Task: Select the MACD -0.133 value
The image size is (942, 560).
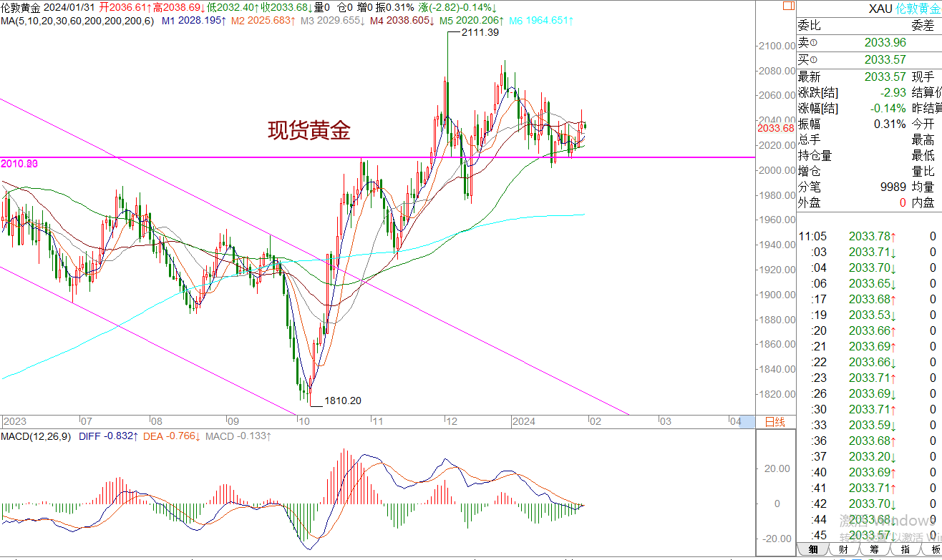Action: pyautogui.click(x=238, y=436)
